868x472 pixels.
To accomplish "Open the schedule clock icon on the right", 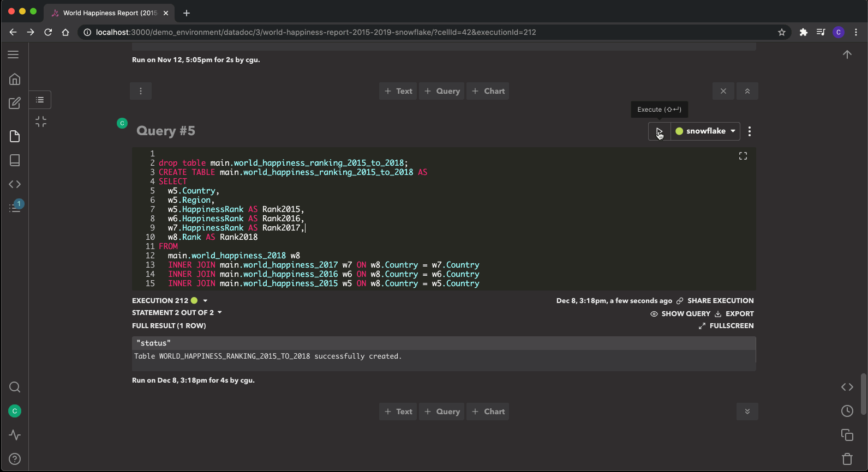I will pyautogui.click(x=847, y=411).
